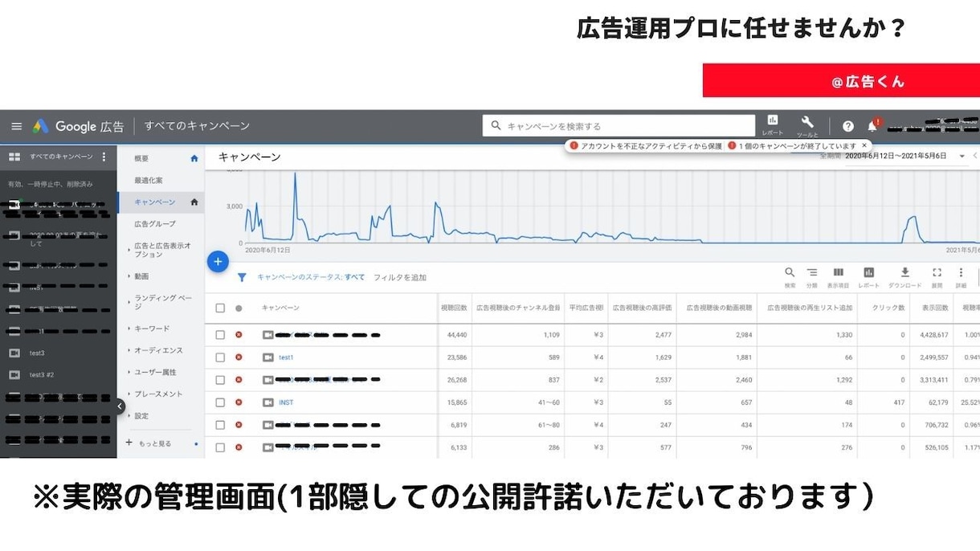Open the help question mark icon
Screen dimensions: 980x551
click(848, 126)
